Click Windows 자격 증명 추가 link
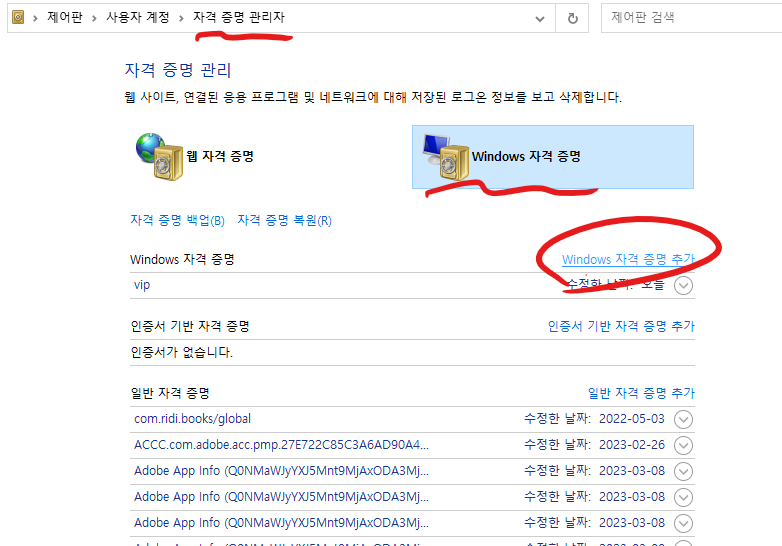This screenshot has height=546, width=782. 628,259
